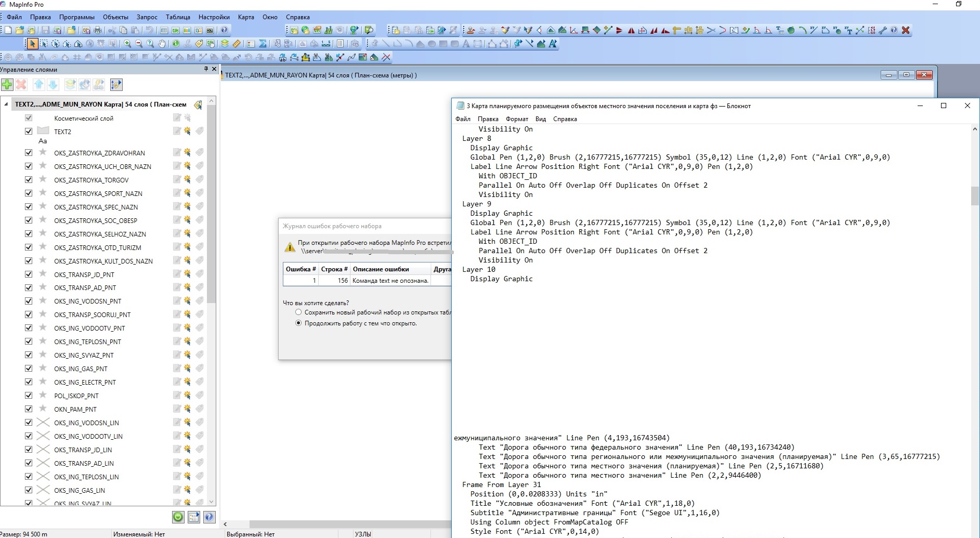Click the Print icon in the toolbar
980x538 pixels.
point(97,30)
